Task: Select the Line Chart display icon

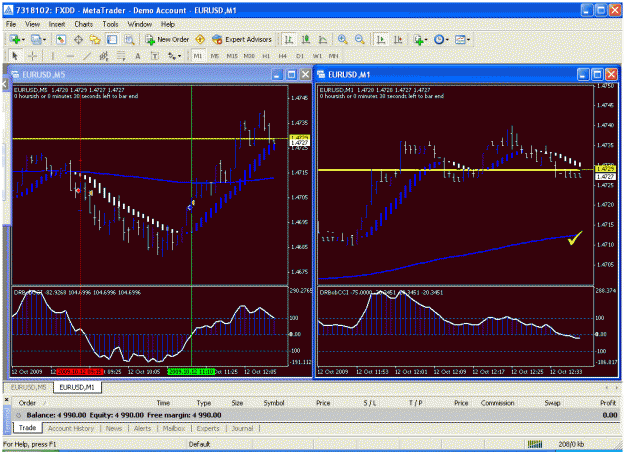Action: (322, 39)
